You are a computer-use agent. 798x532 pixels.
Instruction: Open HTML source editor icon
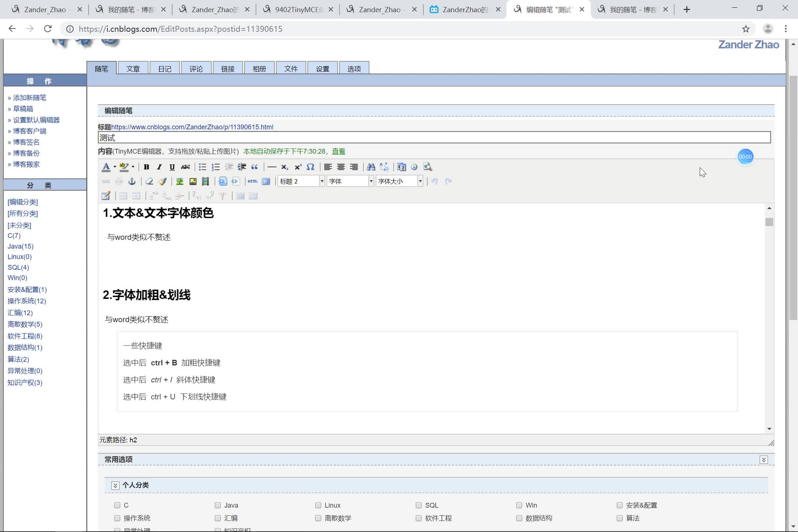tap(253, 181)
